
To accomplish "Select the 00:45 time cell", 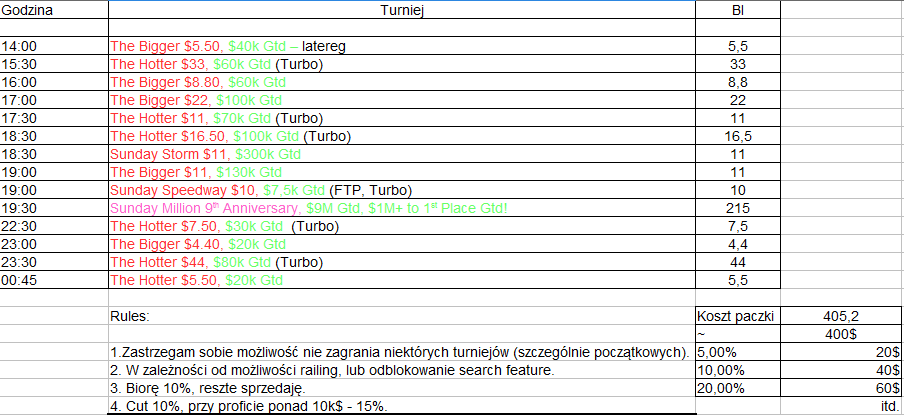I will click(54, 280).
